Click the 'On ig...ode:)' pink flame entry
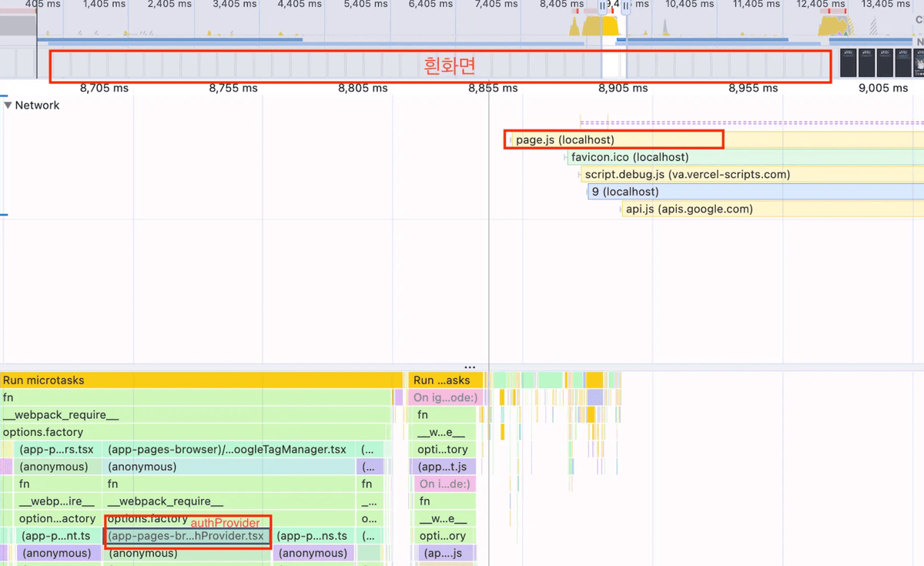 pyautogui.click(x=444, y=398)
